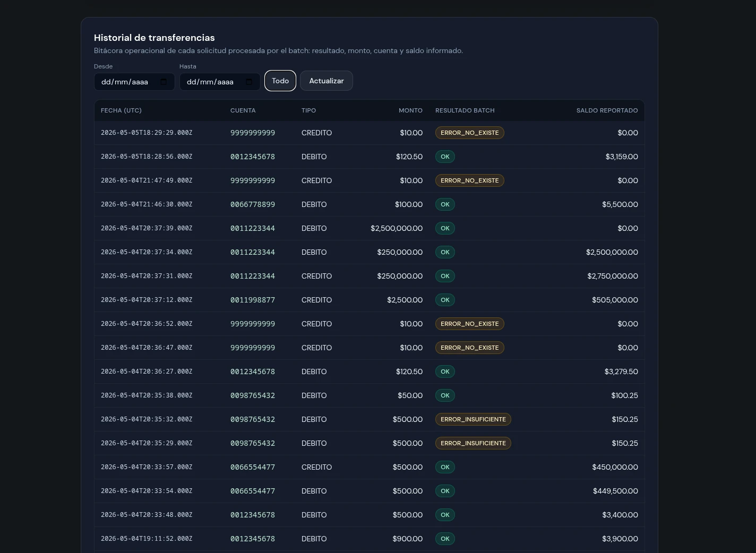Viewport: 756px width, 553px height.
Task: Click the Historial de transferencias heading
Action: pos(154,38)
